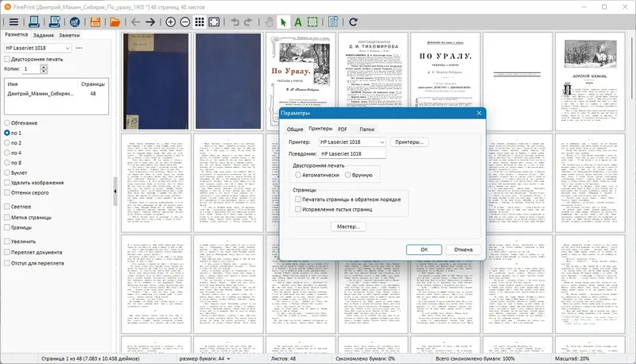
Task: Decrease the Копии count with down arrow
Action: pyautogui.click(x=44, y=72)
